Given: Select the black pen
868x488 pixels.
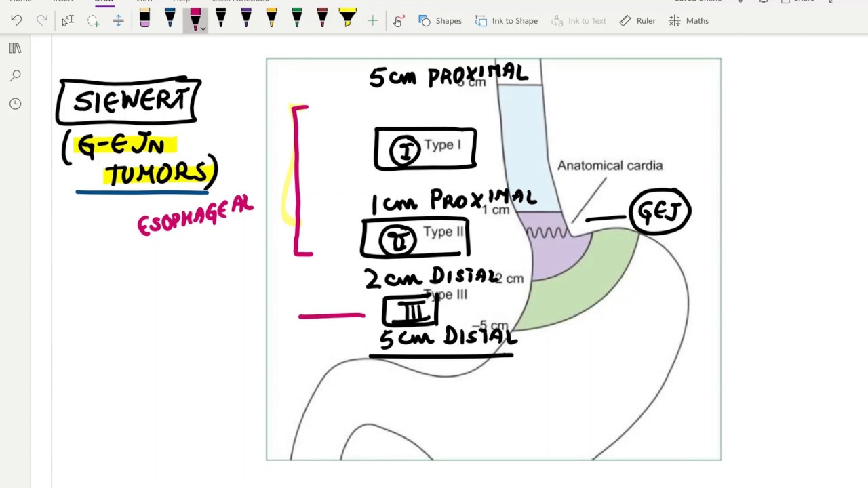Looking at the screenshot, I should pos(220,20).
